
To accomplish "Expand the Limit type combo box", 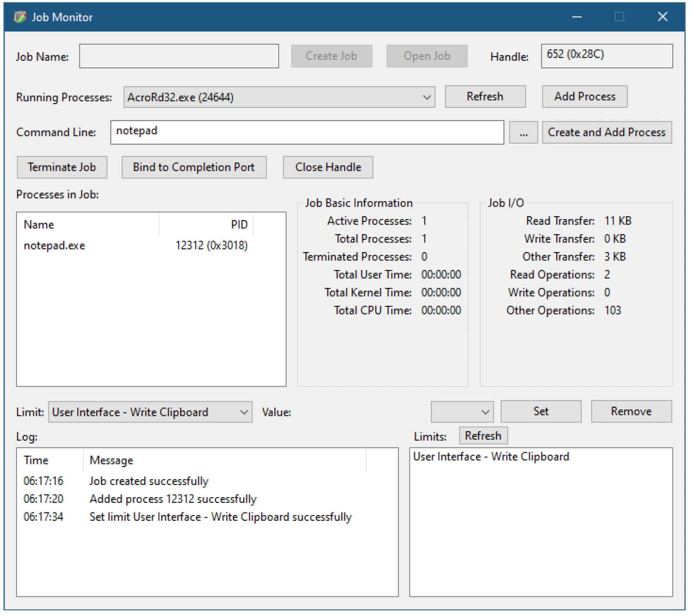I will coord(150,412).
